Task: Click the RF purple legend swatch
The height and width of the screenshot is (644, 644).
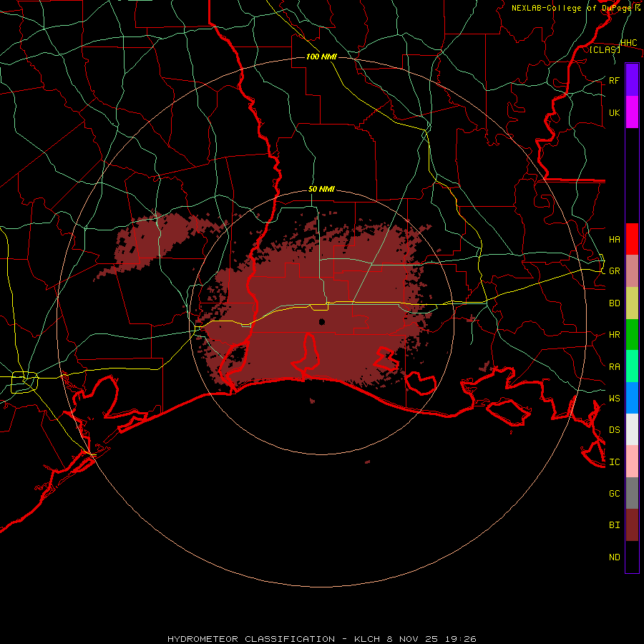Action: pos(632,80)
